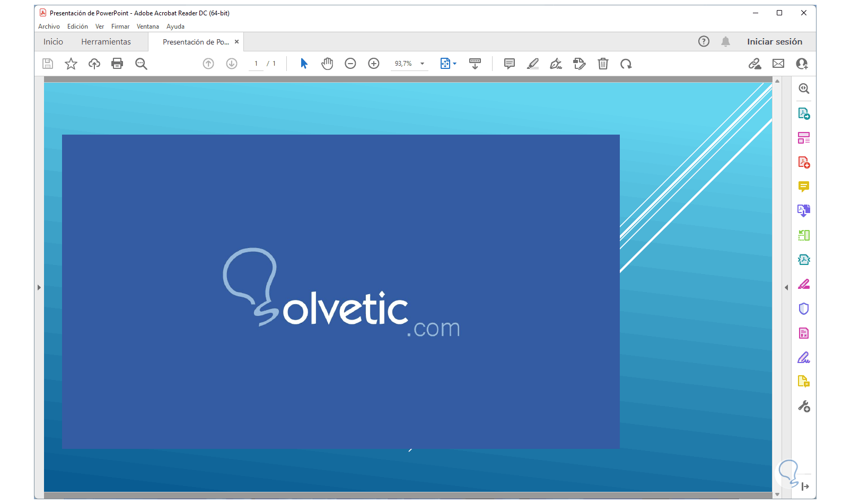Click the trash delete icon
The height and width of the screenshot is (504, 851).
(x=603, y=64)
